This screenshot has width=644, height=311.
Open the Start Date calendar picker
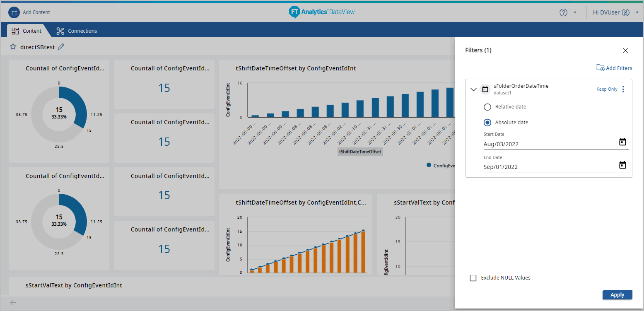622,142
